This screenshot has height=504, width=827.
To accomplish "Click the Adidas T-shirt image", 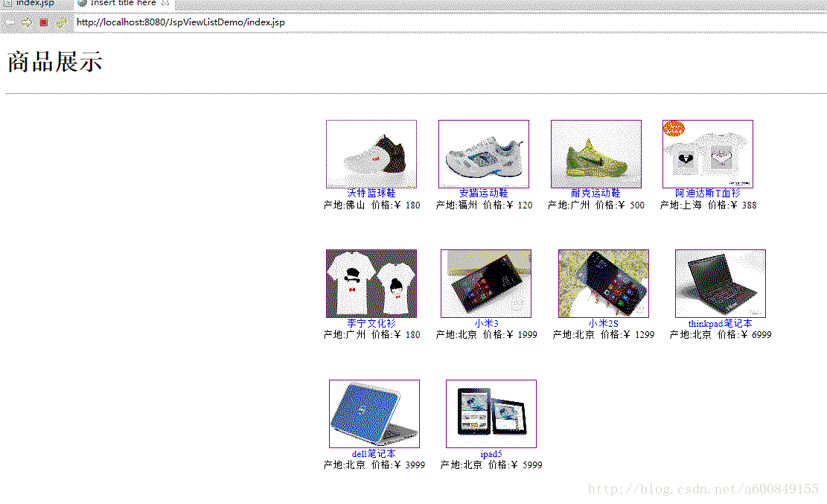I will click(x=708, y=154).
